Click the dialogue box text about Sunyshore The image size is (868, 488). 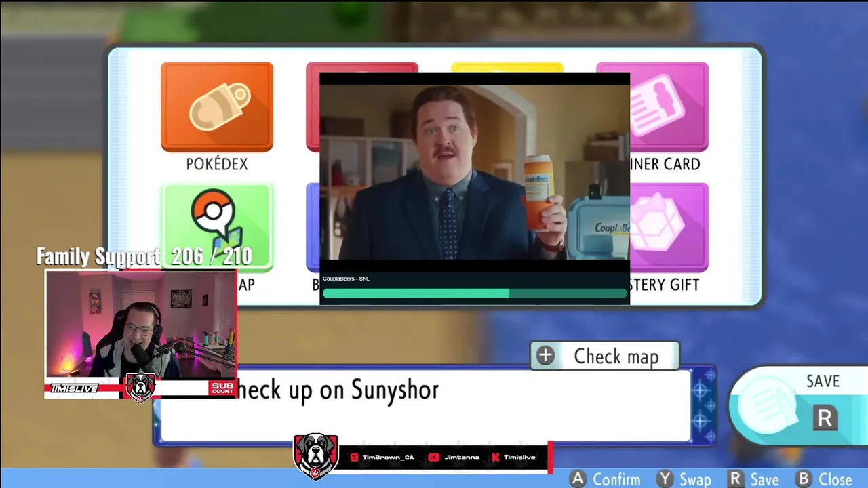click(337, 390)
